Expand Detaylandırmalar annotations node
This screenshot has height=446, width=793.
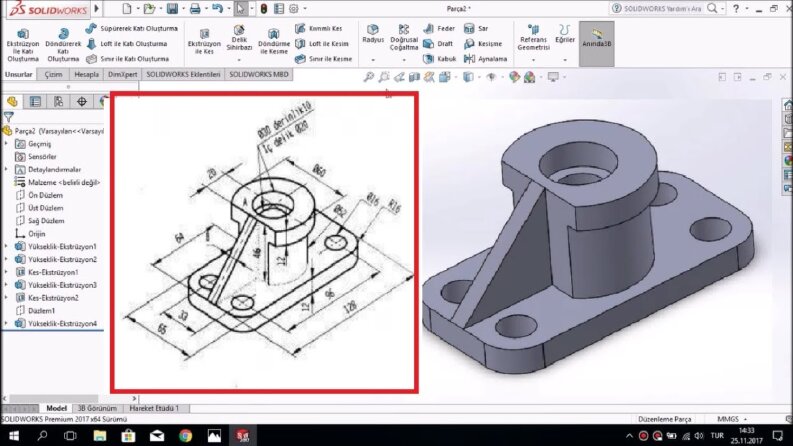[6, 169]
